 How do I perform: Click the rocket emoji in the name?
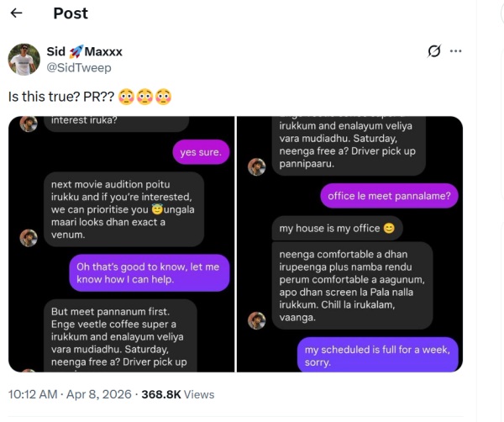(x=76, y=52)
